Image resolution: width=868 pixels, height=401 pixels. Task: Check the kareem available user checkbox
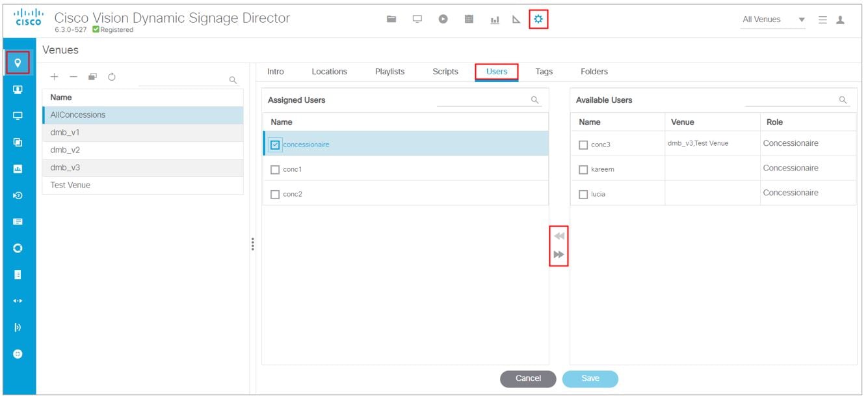(583, 169)
